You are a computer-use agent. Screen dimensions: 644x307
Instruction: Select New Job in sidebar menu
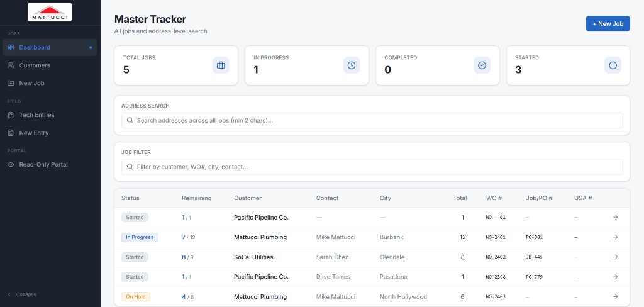[50, 83]
